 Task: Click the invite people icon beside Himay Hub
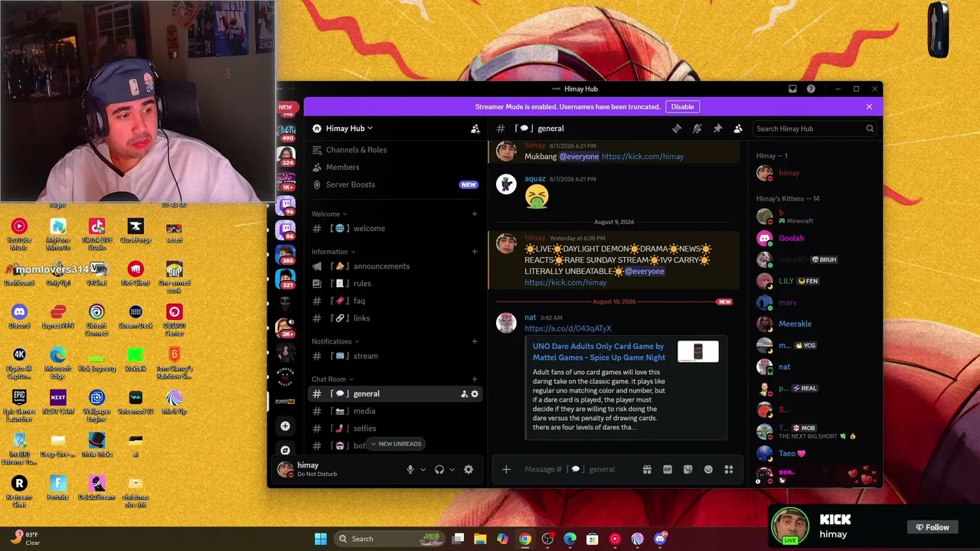475,129
